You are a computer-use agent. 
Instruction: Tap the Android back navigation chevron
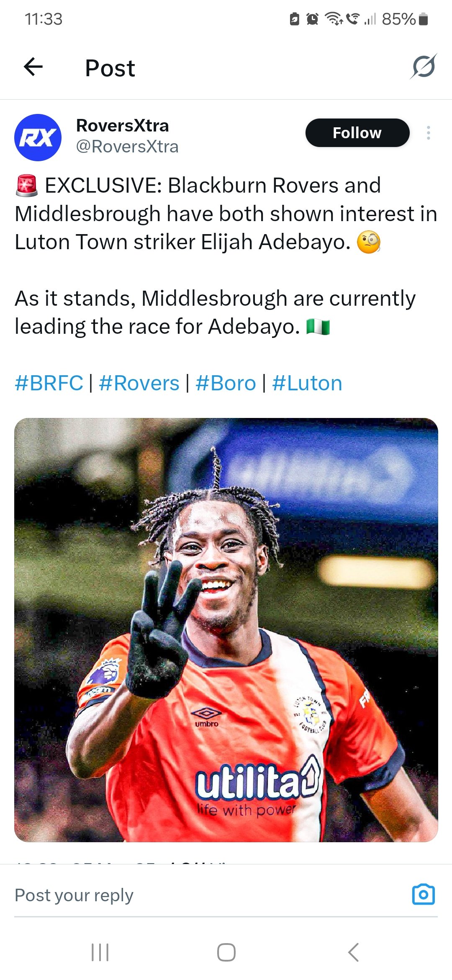click(353, 952)
